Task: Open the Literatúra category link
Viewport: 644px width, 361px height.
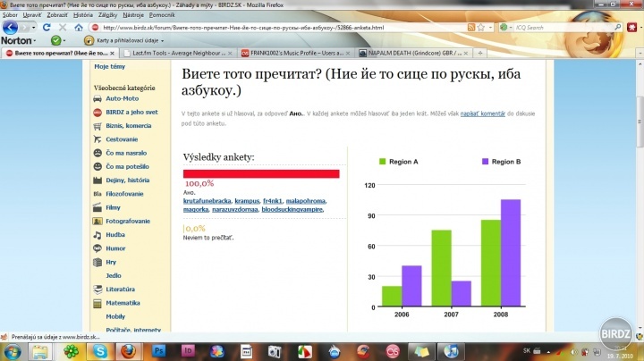Action: point(120,290)
